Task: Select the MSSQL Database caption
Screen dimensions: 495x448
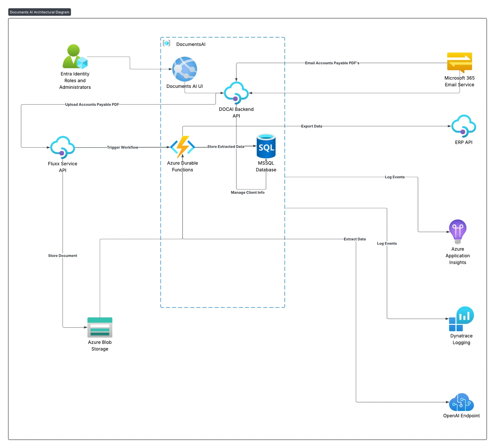Action: pyautogui.click(x=266, y=167)
